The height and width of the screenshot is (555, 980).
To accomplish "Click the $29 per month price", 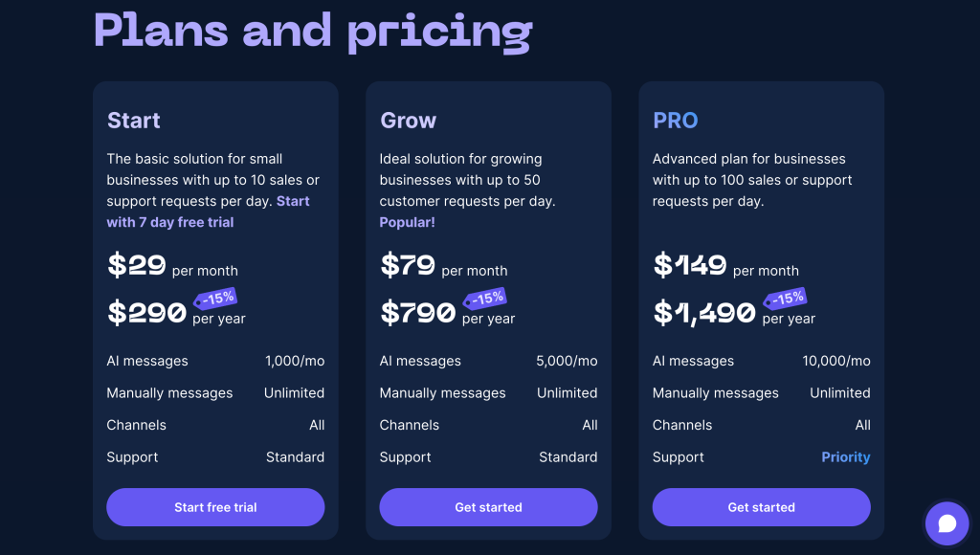I will 138,265.
